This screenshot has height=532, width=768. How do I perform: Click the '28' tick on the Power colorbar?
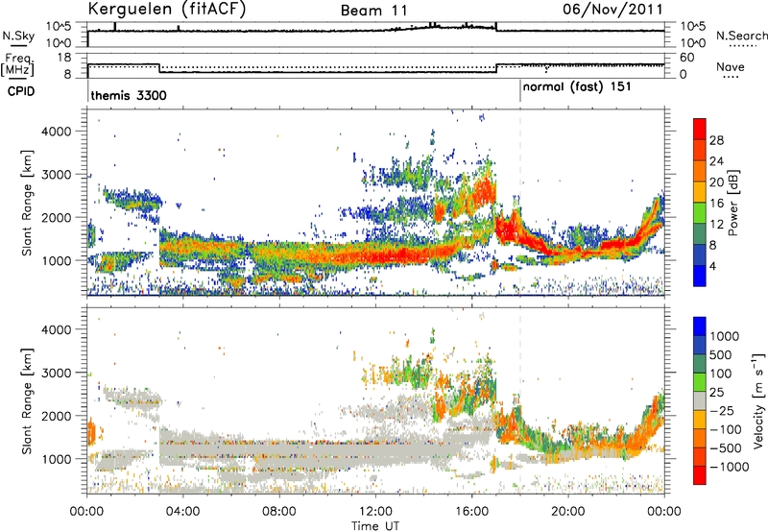(x=716, y=140)
